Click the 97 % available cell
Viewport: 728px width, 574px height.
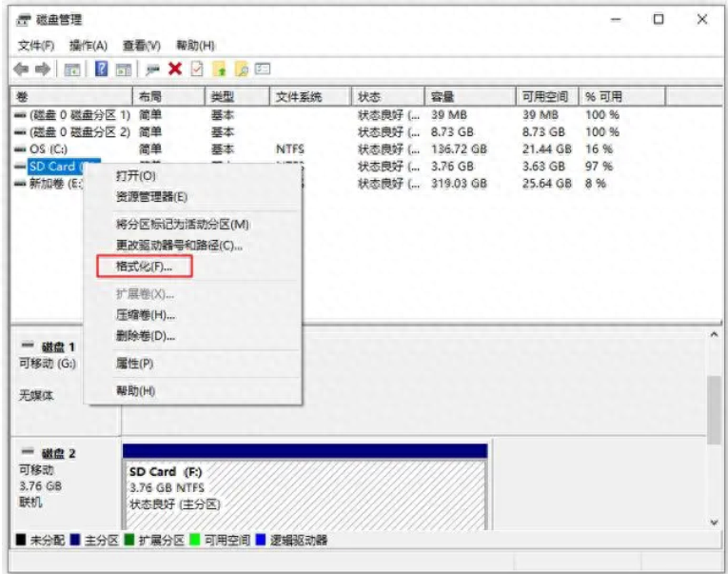(599, 167)
